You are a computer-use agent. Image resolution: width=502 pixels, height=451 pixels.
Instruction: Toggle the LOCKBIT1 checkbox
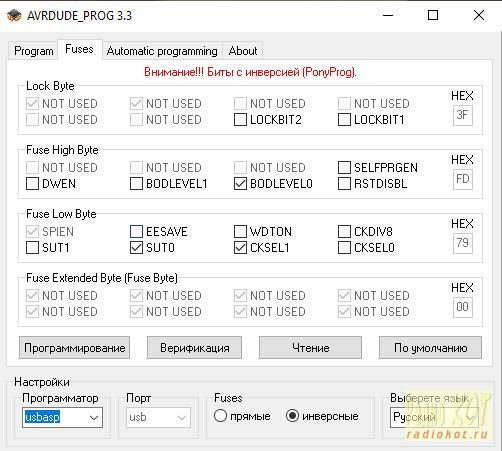[x=344, y=120]
